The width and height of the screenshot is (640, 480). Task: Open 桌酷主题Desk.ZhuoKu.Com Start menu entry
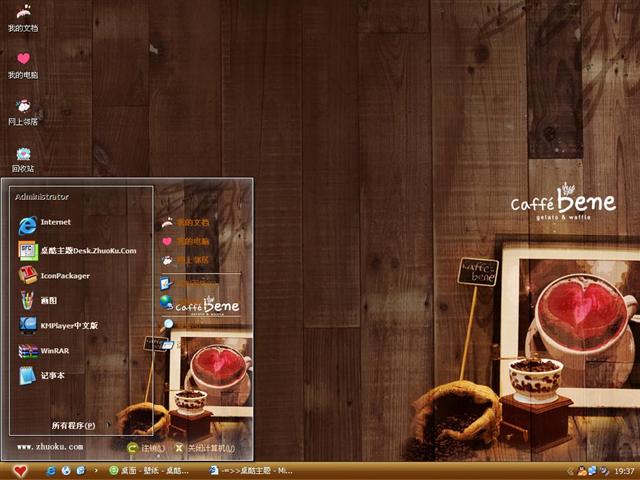[78, 251]
